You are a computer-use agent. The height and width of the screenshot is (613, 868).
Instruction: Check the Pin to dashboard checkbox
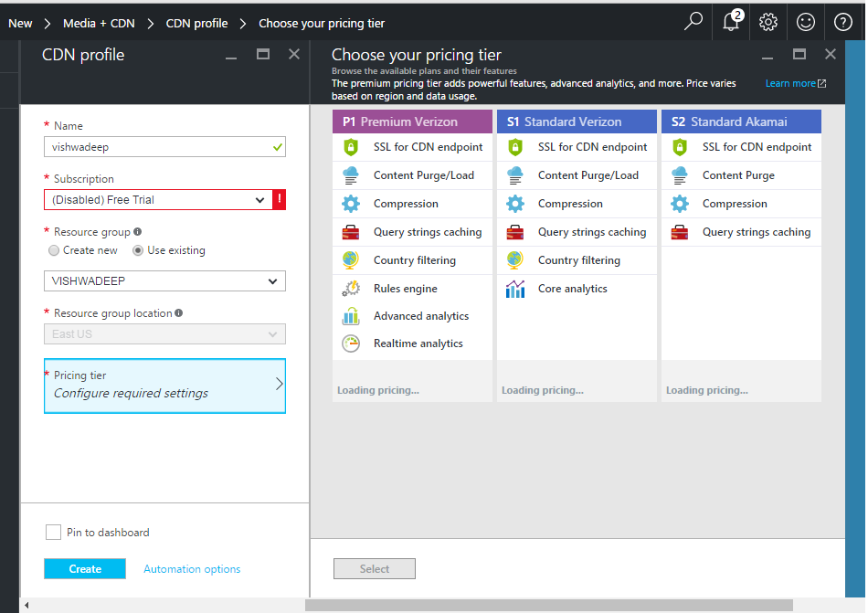(x=53, y=533)
